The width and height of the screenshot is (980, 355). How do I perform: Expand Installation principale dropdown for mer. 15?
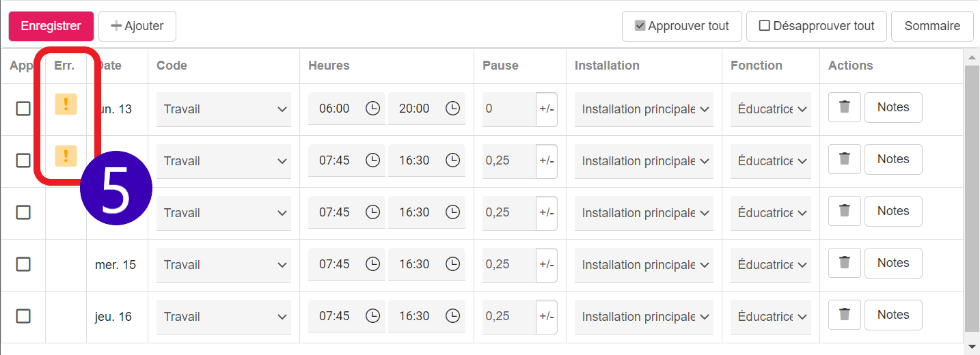644,265
